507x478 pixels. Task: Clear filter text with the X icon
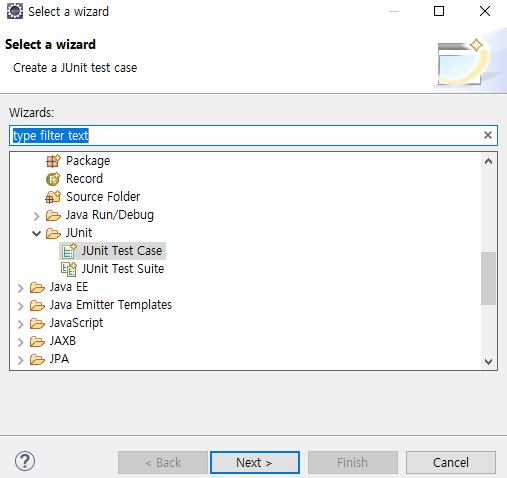click(488, 135)
